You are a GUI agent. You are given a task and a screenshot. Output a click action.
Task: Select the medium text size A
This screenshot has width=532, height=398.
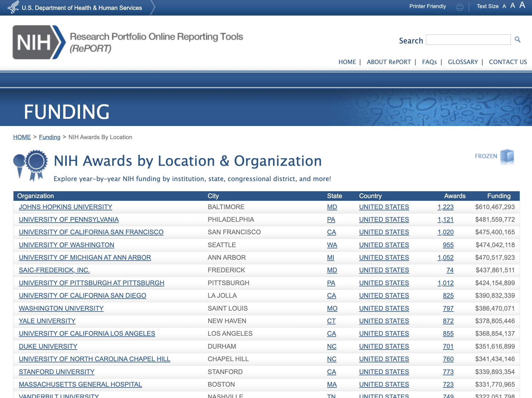coord(513,6)
